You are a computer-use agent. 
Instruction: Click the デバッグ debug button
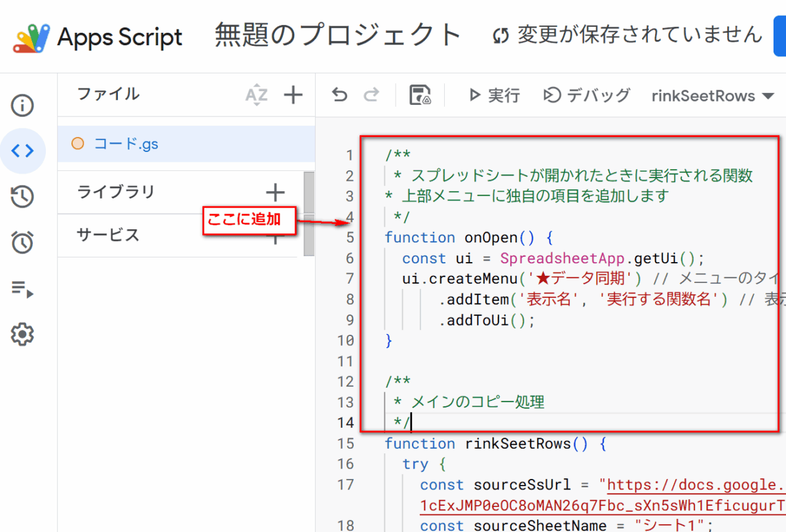pos(587,96)
